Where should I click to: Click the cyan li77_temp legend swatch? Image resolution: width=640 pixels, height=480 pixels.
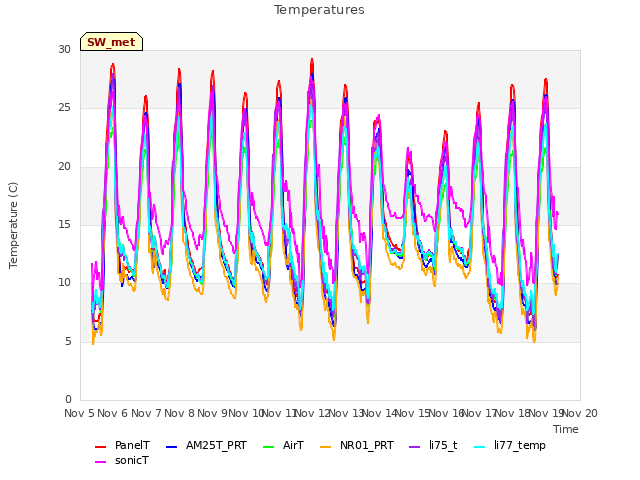click(x=480, y=446)
